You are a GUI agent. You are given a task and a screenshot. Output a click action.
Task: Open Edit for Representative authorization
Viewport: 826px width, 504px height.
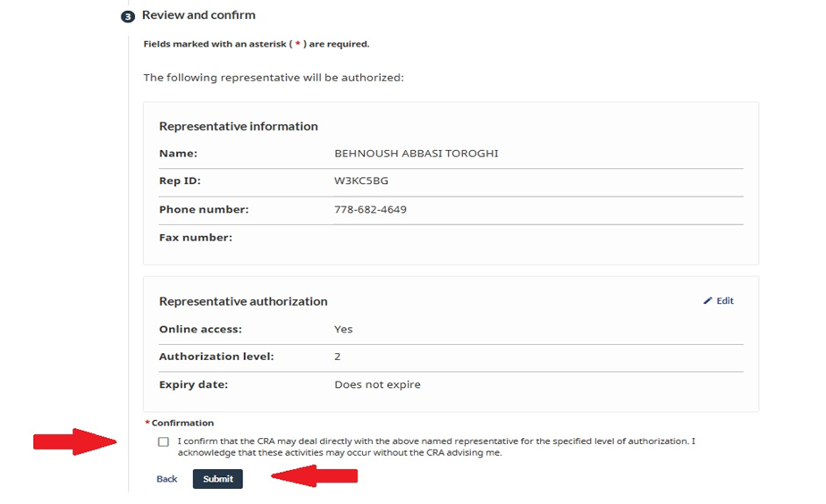coord(724,301)
